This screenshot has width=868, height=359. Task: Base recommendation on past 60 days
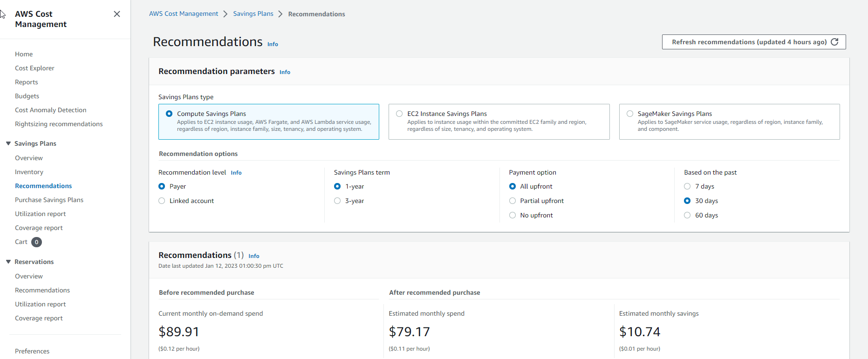pos(687,215)
